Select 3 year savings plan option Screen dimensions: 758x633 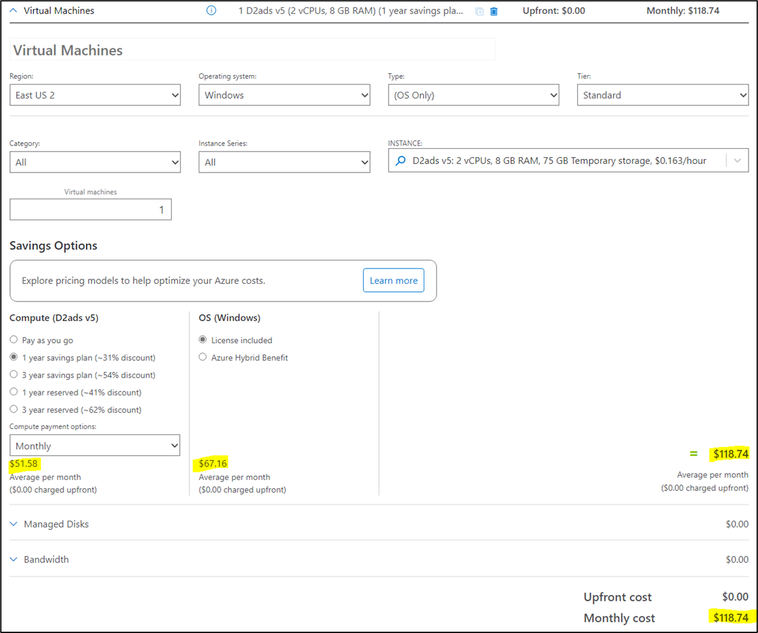(14, 375)
